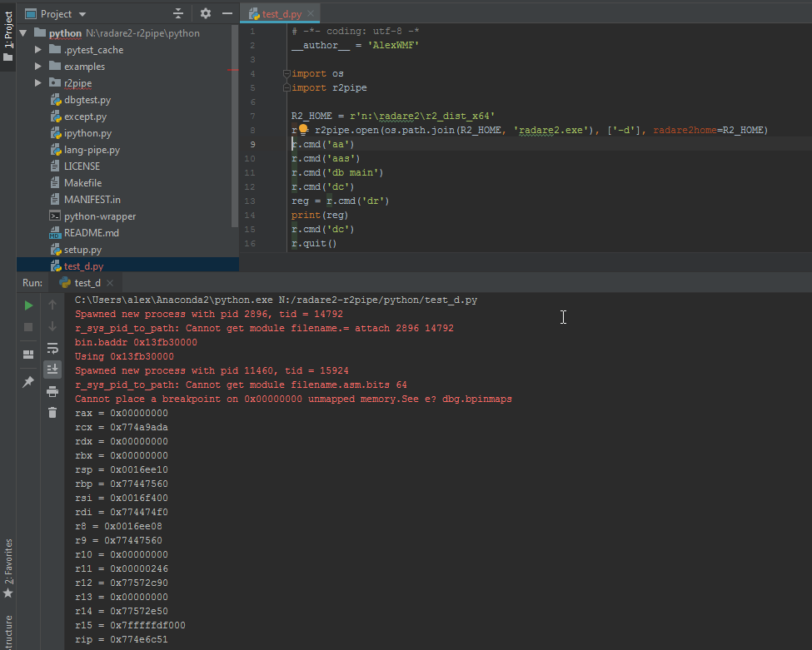
Task: Rerun the test_d script
Action: point(27,305)
